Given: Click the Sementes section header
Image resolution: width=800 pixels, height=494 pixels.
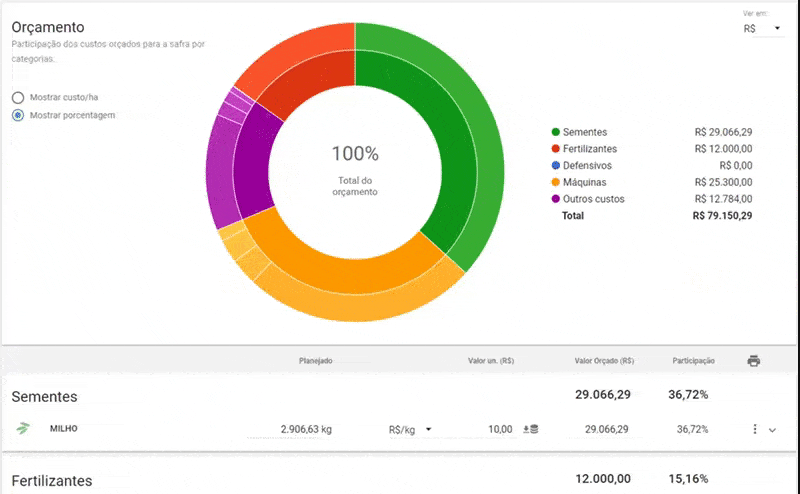Looking at the screenshot, I should click(44, 397).
